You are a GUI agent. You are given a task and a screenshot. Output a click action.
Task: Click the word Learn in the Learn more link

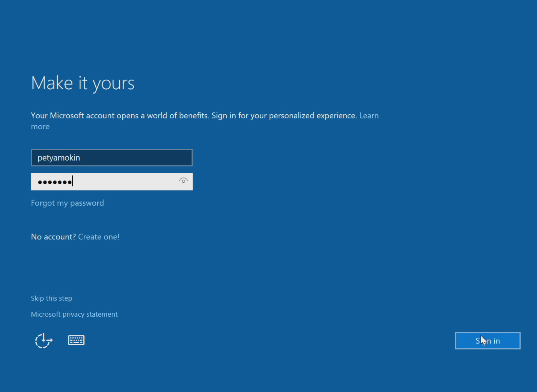pyautogui.click(x=369, y=115)
